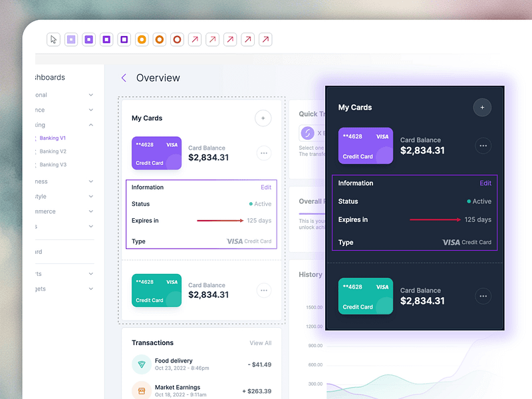Select purple credit card in light panel
The image size is (532, 399).
[x=156, y=153]
